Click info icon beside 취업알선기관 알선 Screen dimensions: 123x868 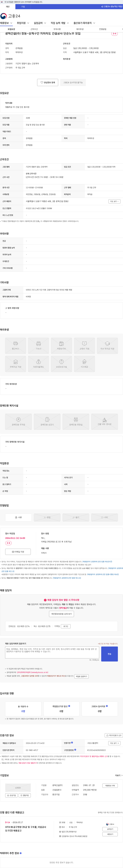tap(69, 706)
